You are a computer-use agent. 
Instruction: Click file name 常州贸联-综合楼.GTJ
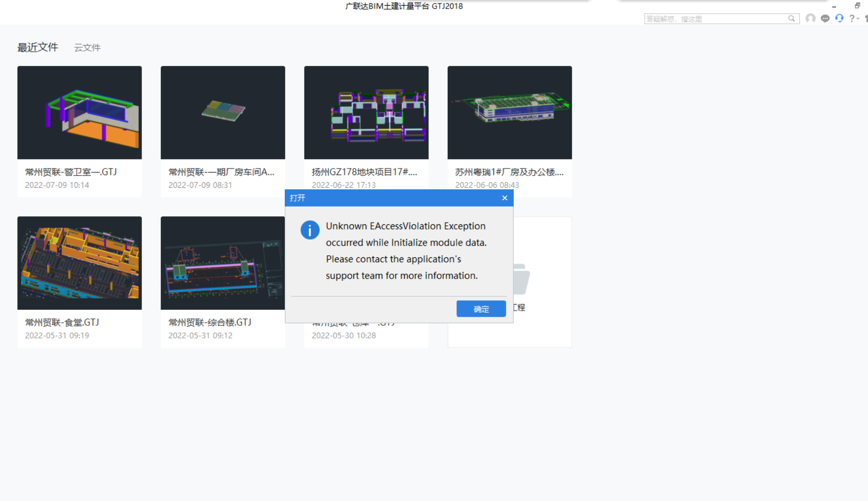(210, 322)
